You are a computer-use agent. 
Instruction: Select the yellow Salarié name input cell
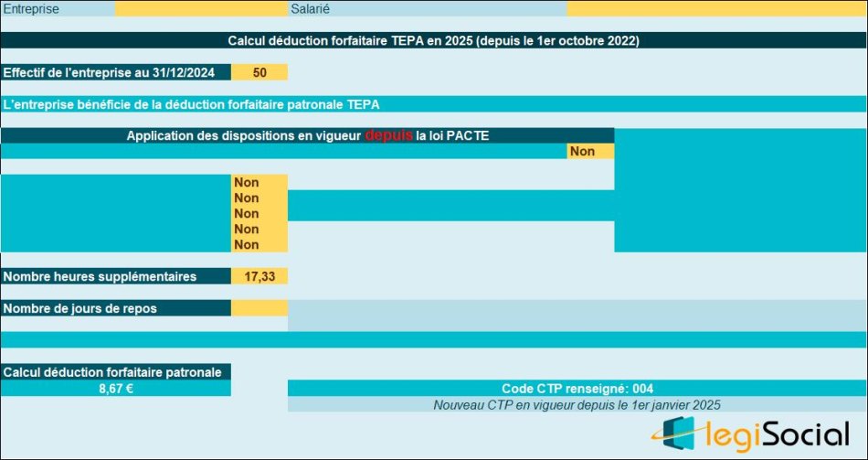[716, 8]
